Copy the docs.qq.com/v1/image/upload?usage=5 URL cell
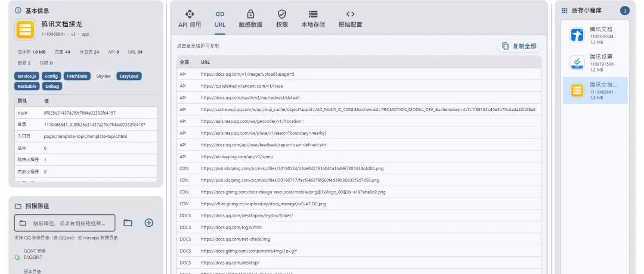Screen dimensions: 644x274 coord(247,74)
